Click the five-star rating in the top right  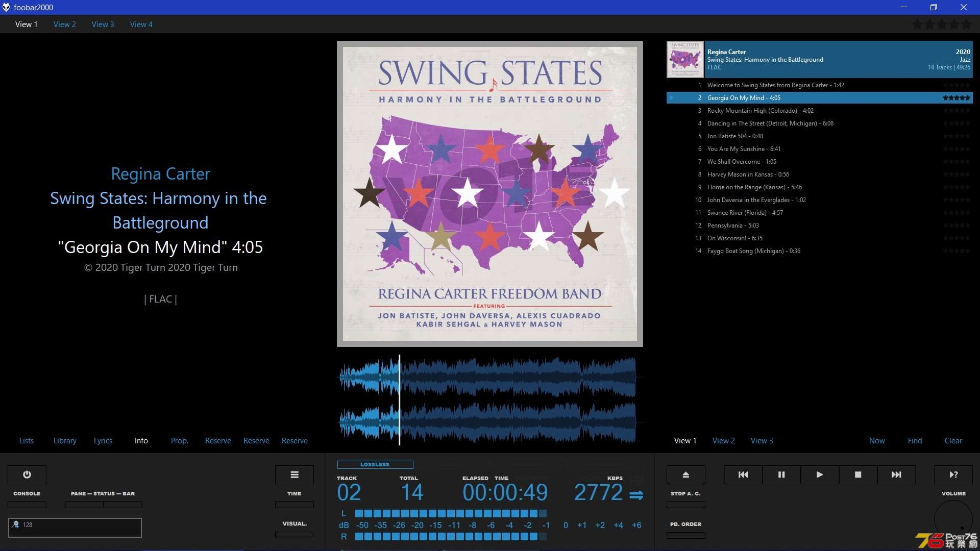point(942,24)
